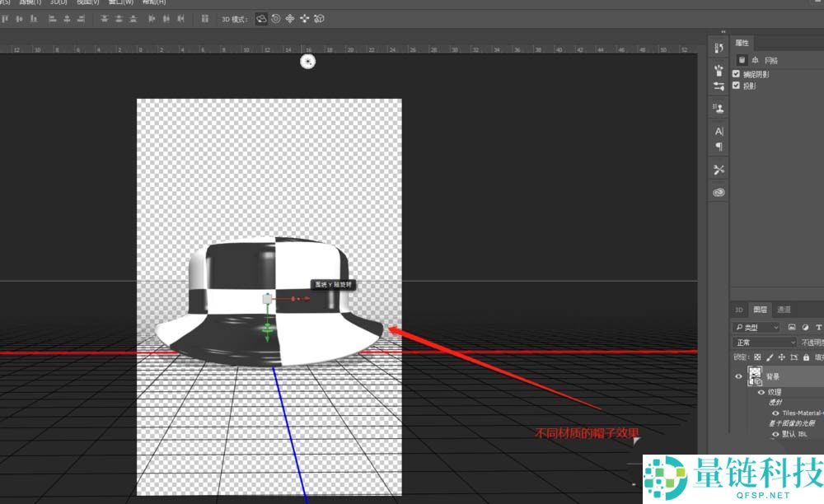Viewport: 824px width, 504px height.
Task: Open the History panel icon in side dock
Action: [719, 47]
